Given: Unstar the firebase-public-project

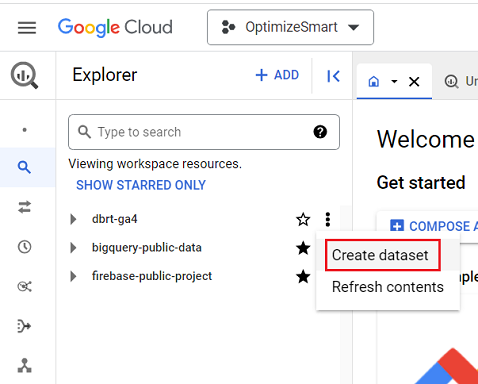Looking at the screenshot, I should click(303, 276).
